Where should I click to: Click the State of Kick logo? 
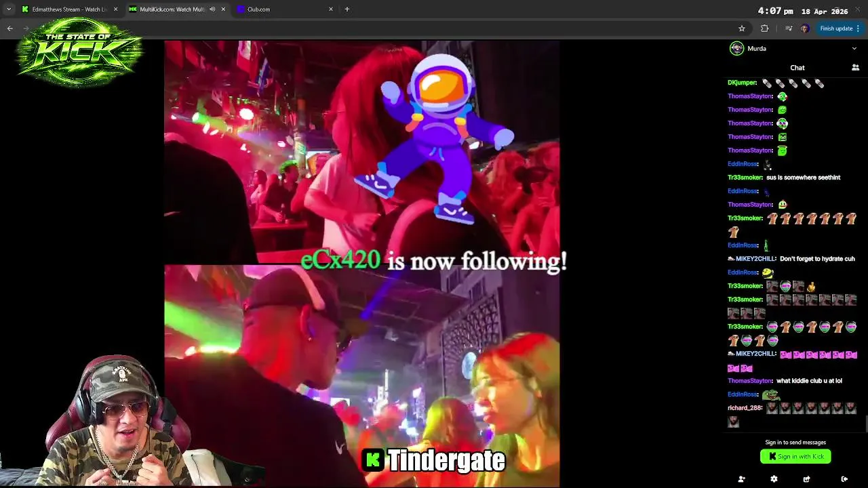point(79,52)
